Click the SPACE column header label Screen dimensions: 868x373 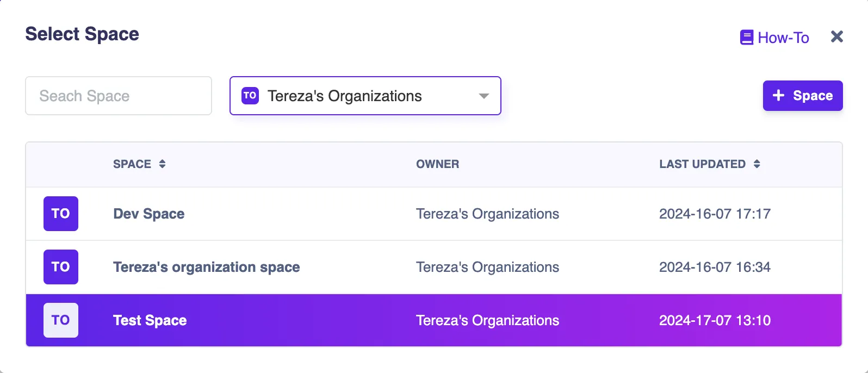[132, 164]
